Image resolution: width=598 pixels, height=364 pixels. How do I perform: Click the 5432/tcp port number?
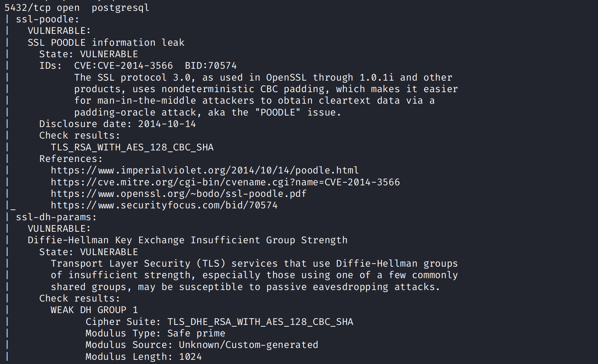[28, 8]
